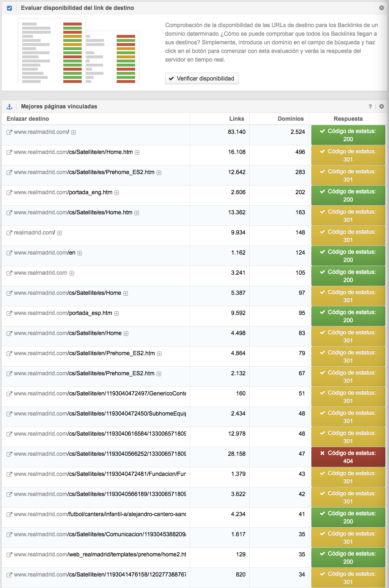389x588 pixels.
Task: Open the futbol/cantera/infantil-a link
Action: [x=127, y=514]
